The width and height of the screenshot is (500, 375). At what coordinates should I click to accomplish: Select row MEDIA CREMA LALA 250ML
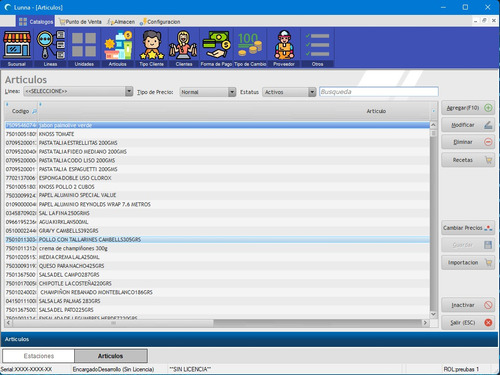[217, 257]
